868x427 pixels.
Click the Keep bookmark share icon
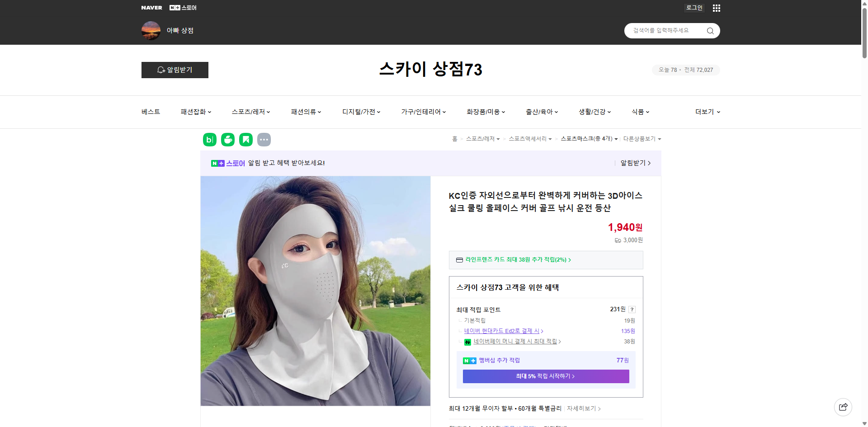click(245, 140)
